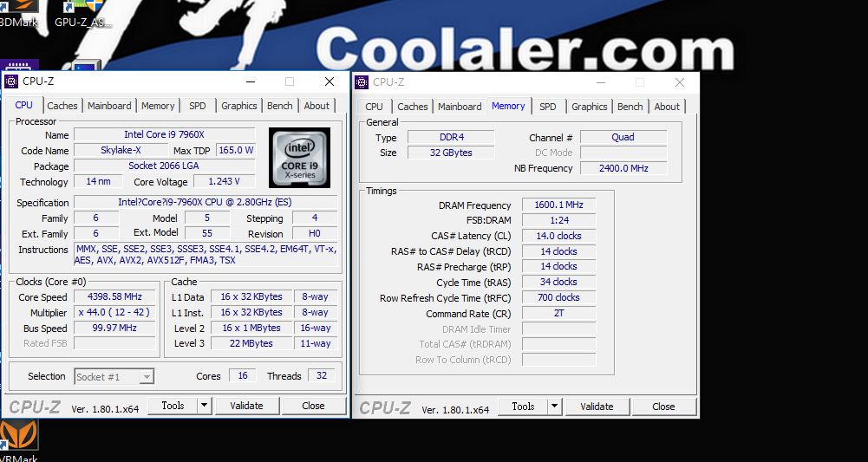Click Threads count field 32
Screen dimensions: 868x462
[x=322, y=375]
